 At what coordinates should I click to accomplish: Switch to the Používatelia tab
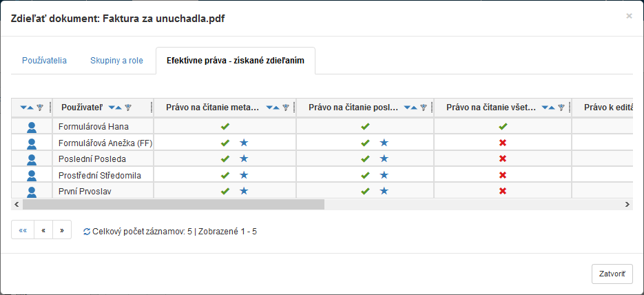[44, 61]
